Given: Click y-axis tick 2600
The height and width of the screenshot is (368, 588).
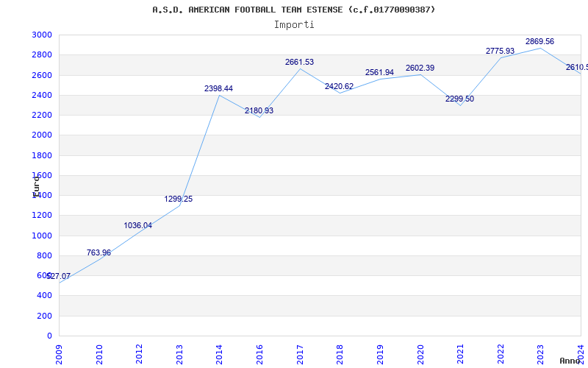Looking at the screenshot, I should (x=42, y=75).
